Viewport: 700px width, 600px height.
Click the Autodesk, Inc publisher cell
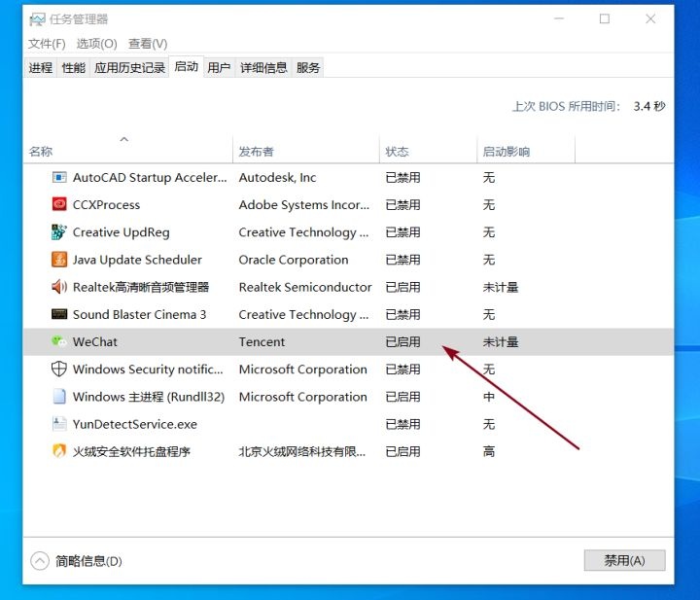coord(278,178)
